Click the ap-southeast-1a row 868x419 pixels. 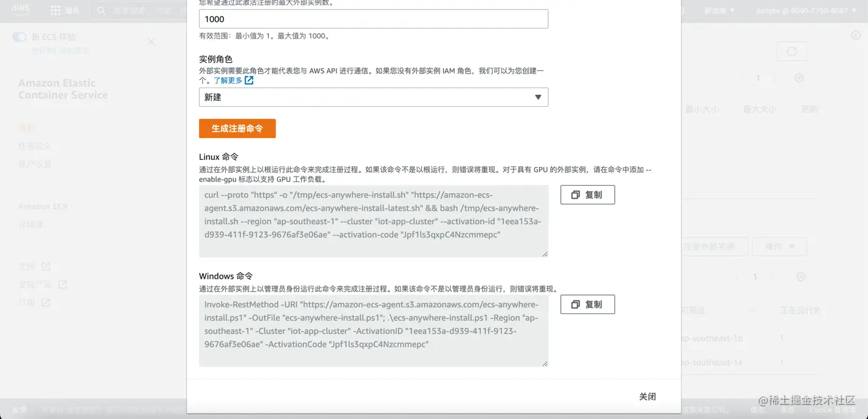tap(750, 363)
